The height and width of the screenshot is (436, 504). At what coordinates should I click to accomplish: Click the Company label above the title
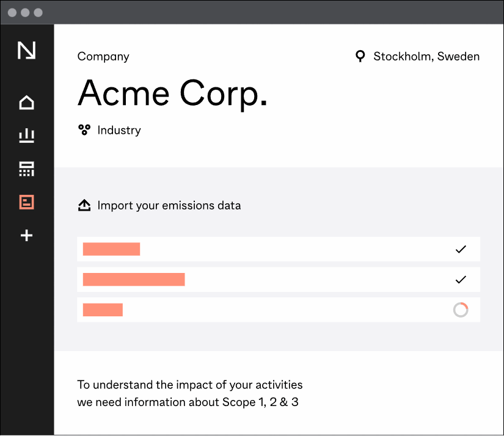pos(103,57)
